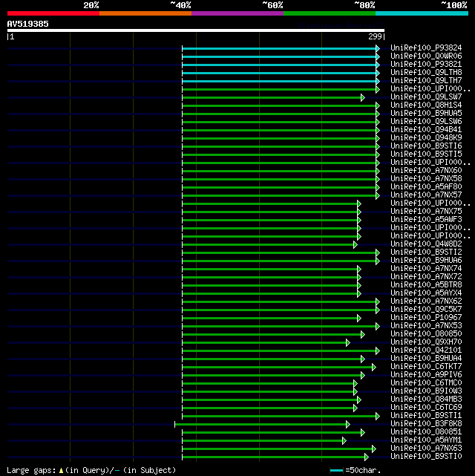Select the UniRef100_A7NX60 label

tap(426, 171)
